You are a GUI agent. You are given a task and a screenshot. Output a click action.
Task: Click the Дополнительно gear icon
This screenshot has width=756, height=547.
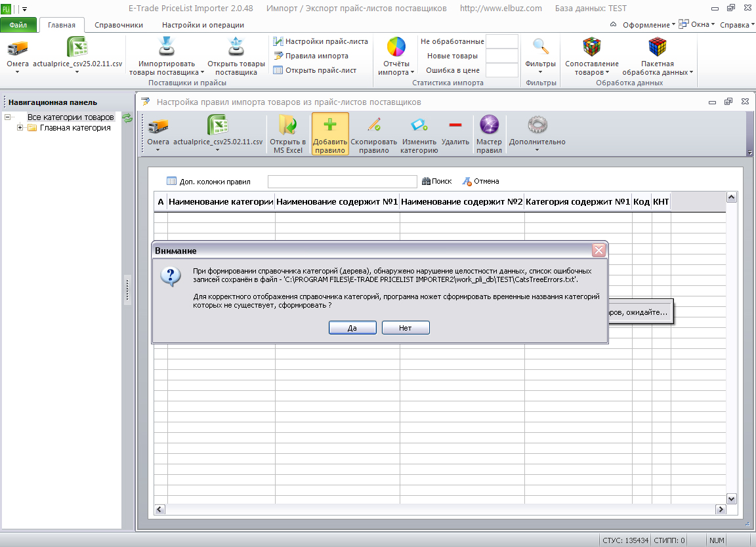(x=537, y=125)
